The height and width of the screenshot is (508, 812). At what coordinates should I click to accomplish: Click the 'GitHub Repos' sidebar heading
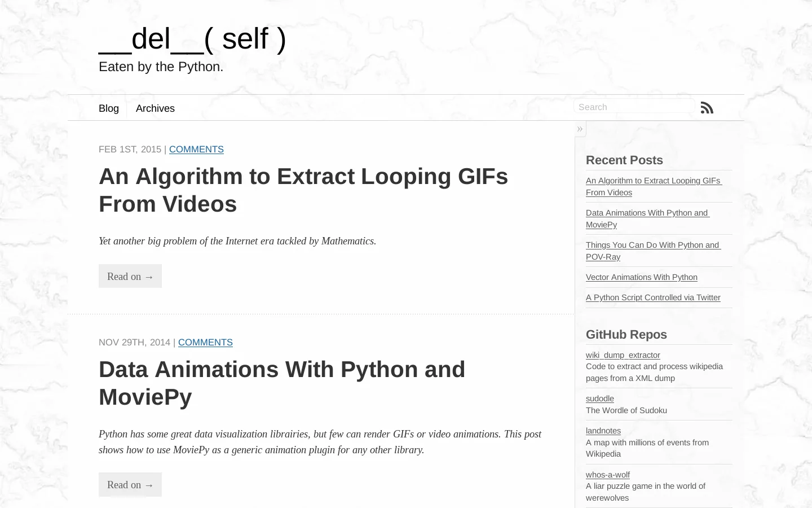pos(626,335)
